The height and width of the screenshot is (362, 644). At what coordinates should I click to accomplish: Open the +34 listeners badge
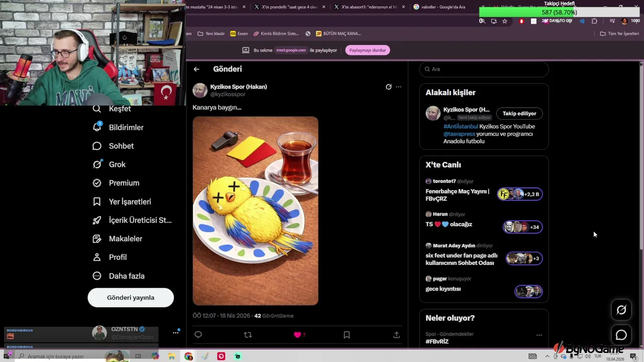point(523,227)
